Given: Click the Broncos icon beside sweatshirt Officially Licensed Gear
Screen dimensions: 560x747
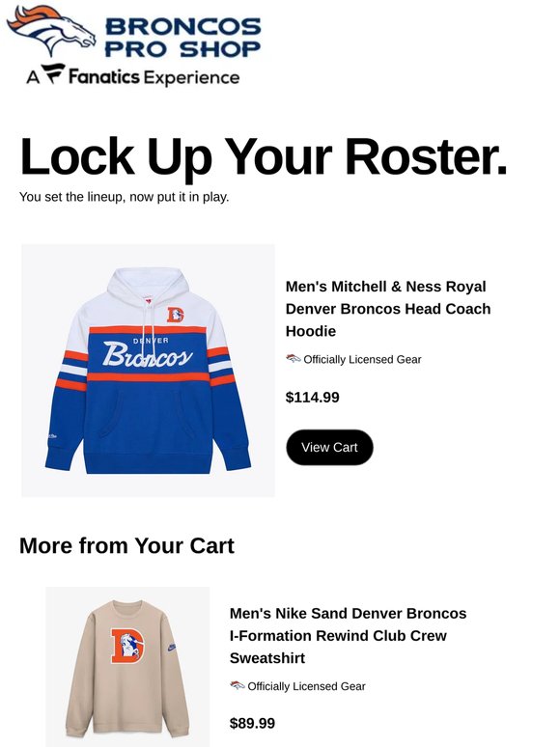Looking at the screenshot, I should pyautogui.click(x=238, y=685).
